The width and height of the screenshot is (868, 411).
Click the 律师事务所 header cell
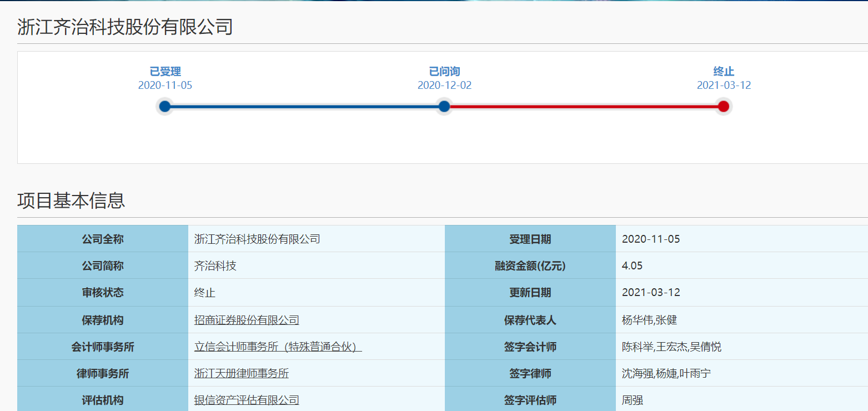[x=103, y=373]
